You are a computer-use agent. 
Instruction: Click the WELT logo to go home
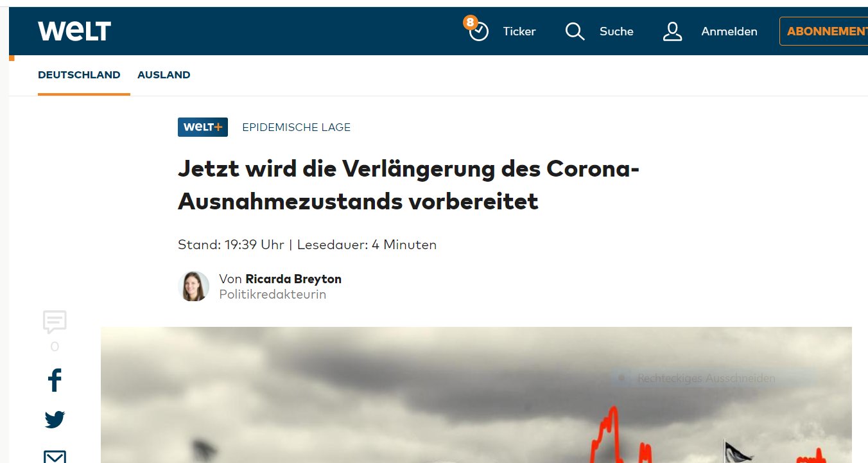click(x=74, y=30)
